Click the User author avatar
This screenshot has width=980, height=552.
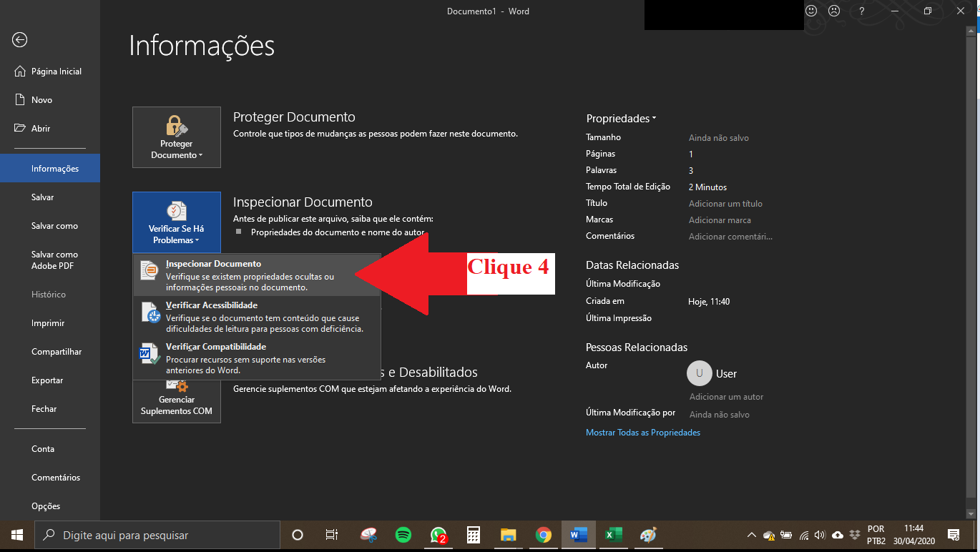tap(700, 373)
